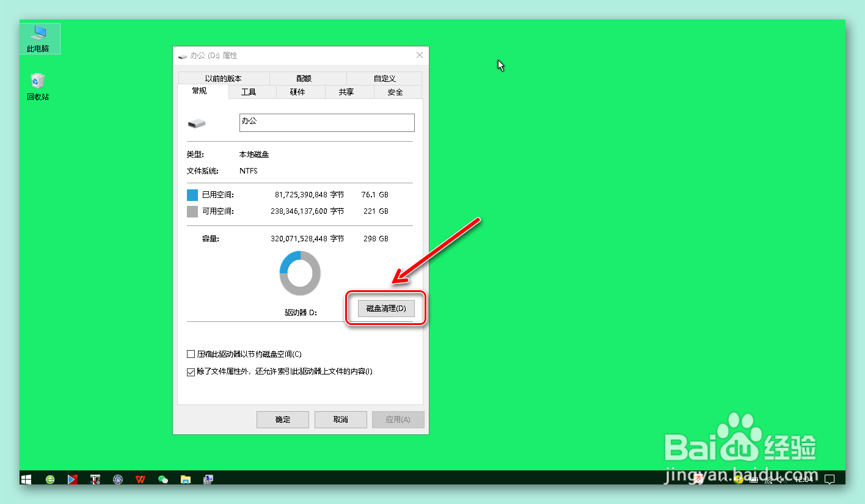Click the blue used space color square
The width and height of the screenshot is (865, 504).
(x=192, y=195)
